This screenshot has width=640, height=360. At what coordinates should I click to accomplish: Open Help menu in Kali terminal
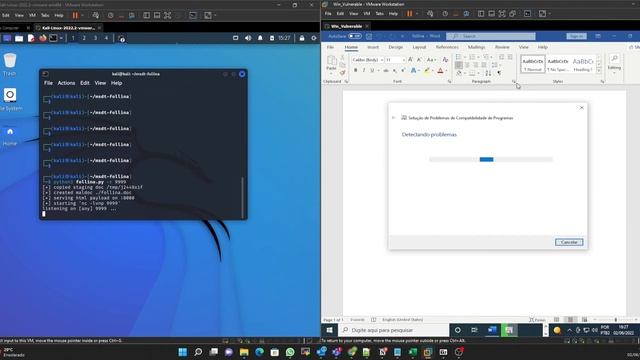click(x=116, y=83)
